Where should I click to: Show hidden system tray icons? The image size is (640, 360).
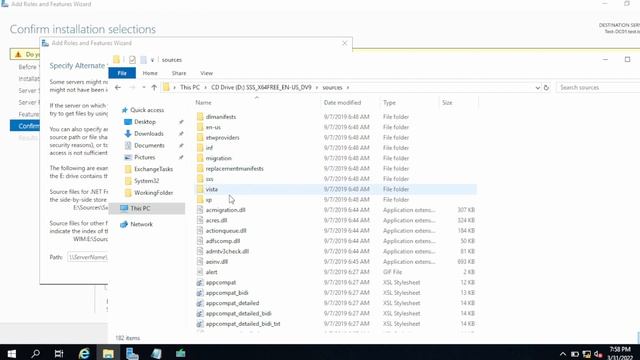pos(562,354)
